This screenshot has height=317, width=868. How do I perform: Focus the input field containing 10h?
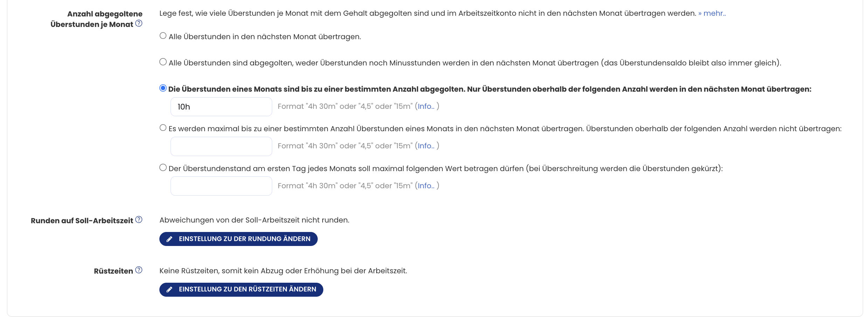tap(221, 107)
